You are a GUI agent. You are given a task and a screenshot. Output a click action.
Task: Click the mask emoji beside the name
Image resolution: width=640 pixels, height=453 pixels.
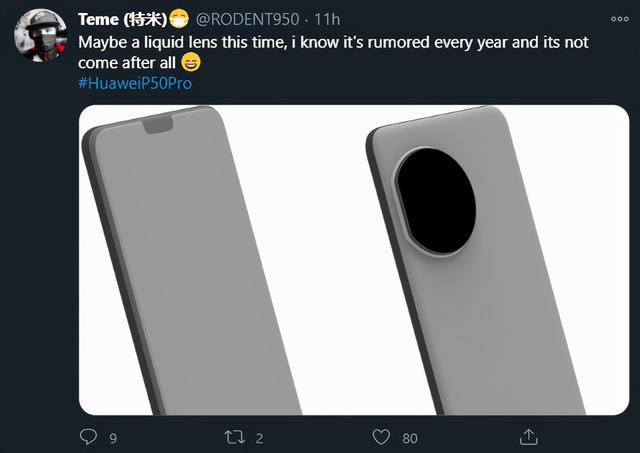tap(179, 19)
